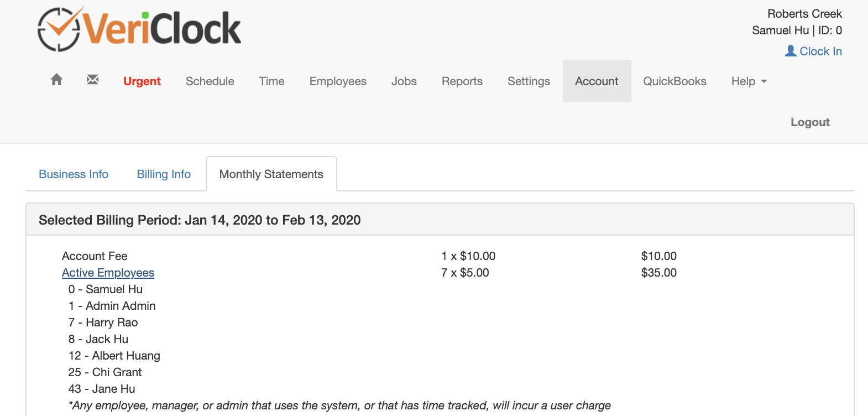The width and height of the screenshot is (868, 416).
Task: Open the Jobs page
Action: tap(404, 81)
